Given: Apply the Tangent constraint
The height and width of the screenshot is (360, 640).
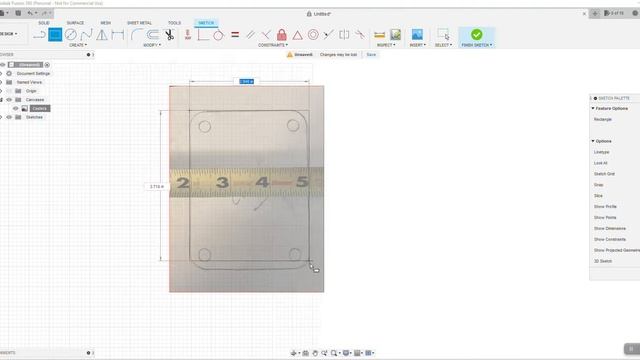Looking at the screenshot, I should [x=218, y=35].
